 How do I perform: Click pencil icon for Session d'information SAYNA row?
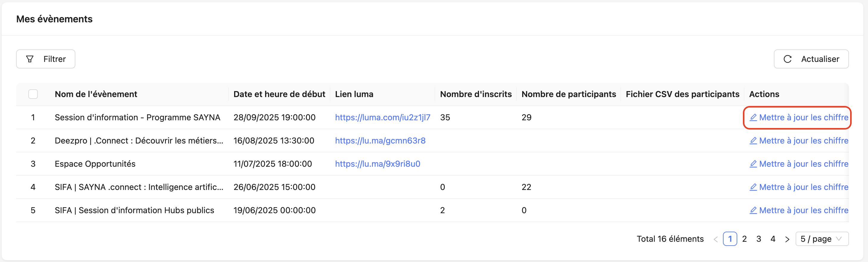tap(753, 117)
